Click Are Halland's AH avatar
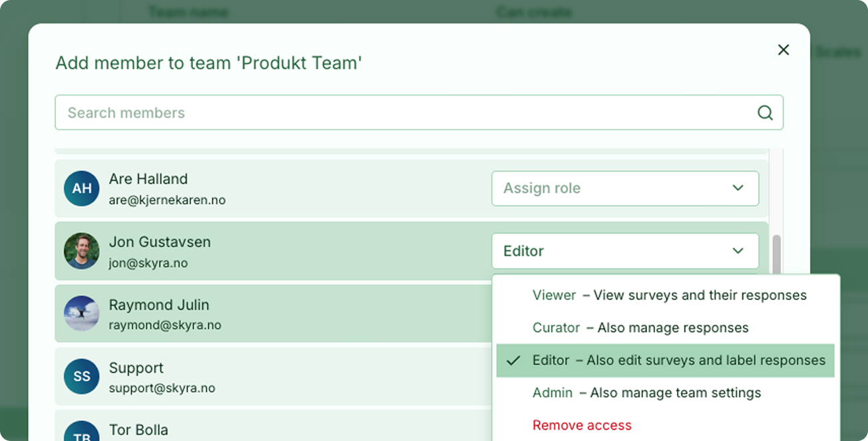Image resolution: width=868 pixels, height=441 pixels. [x=81, y=188]
